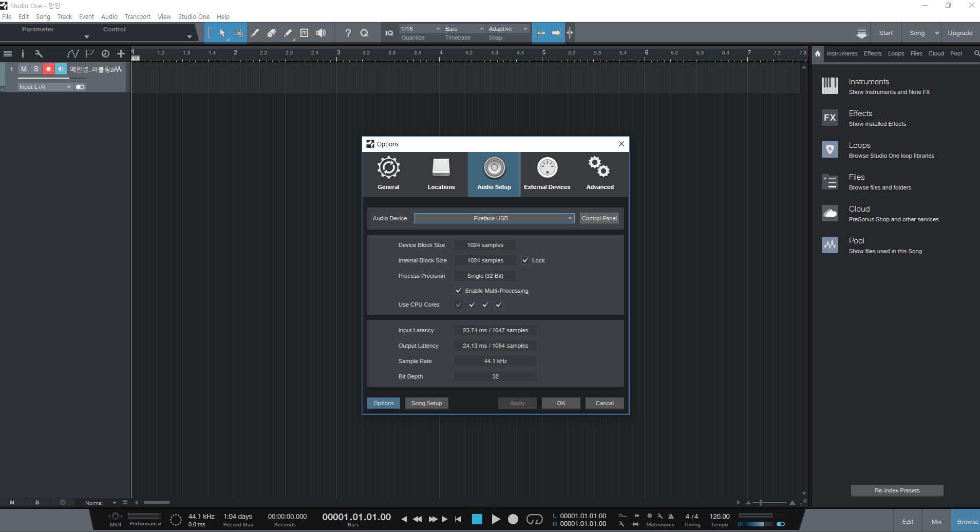980x532 pixels.
Task: Open browser Home icon
Action: (818, 53)
